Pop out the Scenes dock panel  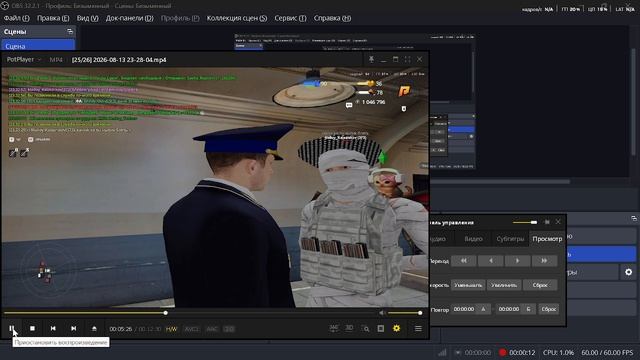70,31
